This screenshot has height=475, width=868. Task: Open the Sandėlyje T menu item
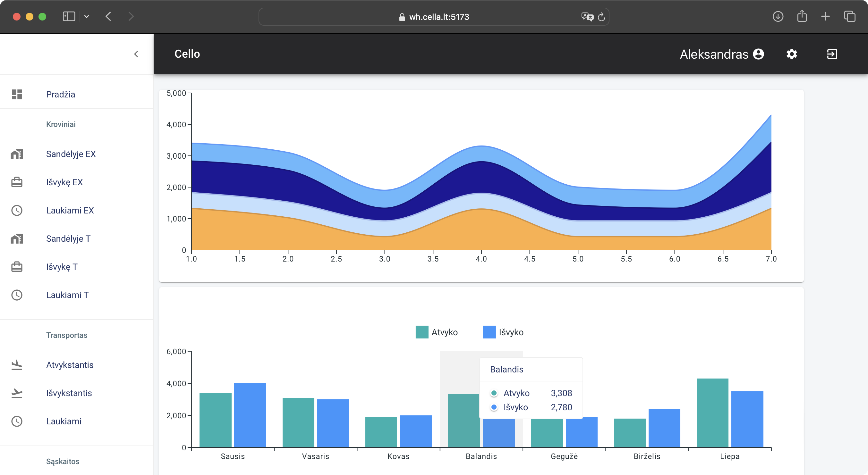[68, 239]
